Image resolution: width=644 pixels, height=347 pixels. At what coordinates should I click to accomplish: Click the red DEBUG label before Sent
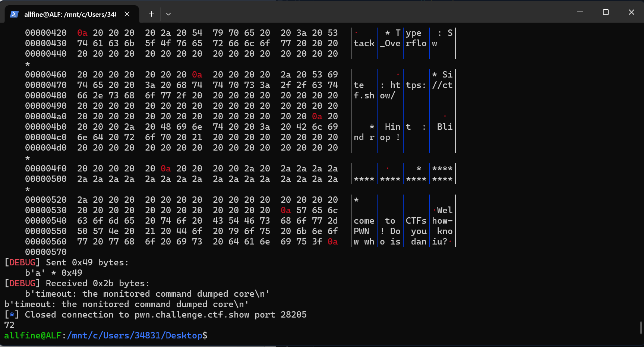point(22,262)
